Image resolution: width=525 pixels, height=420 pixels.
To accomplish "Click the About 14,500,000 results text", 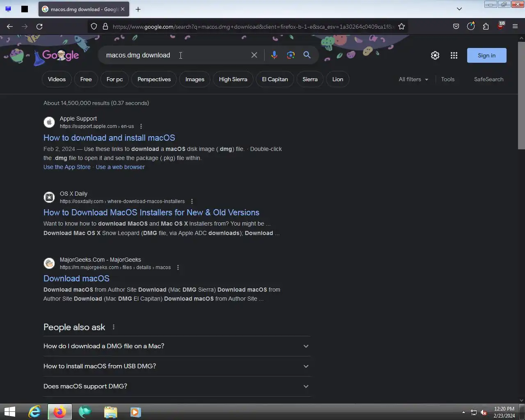I will point(96,103).
